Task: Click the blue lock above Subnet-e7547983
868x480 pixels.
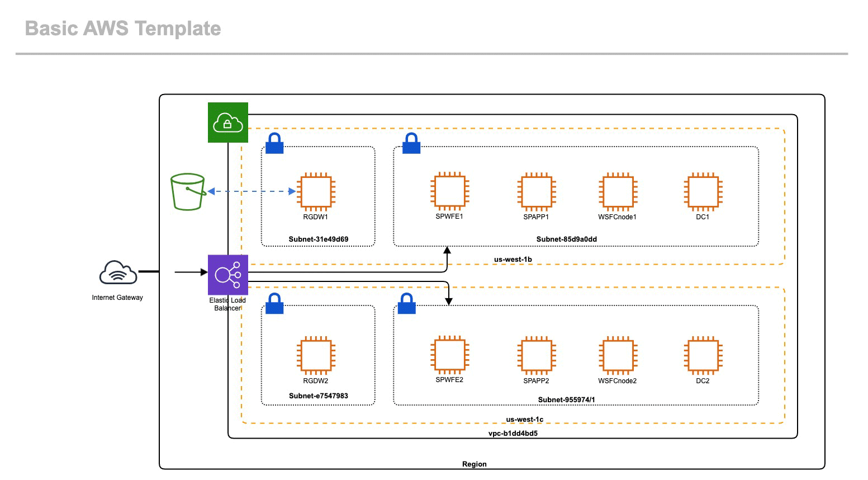Action: (x=274, y=304)
